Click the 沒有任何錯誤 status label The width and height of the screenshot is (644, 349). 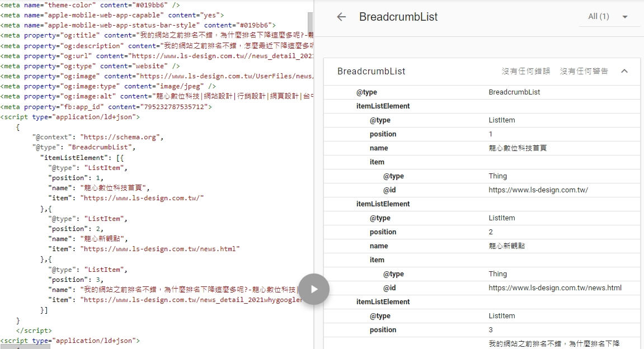click(525, 71)
